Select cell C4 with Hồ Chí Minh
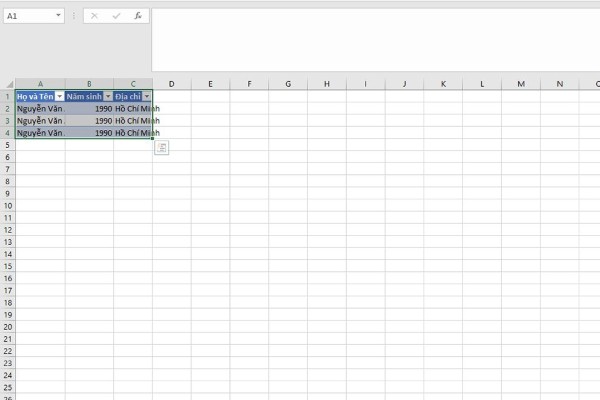The width and height of the screenshot is (600, 400). [x=133, y=132]
